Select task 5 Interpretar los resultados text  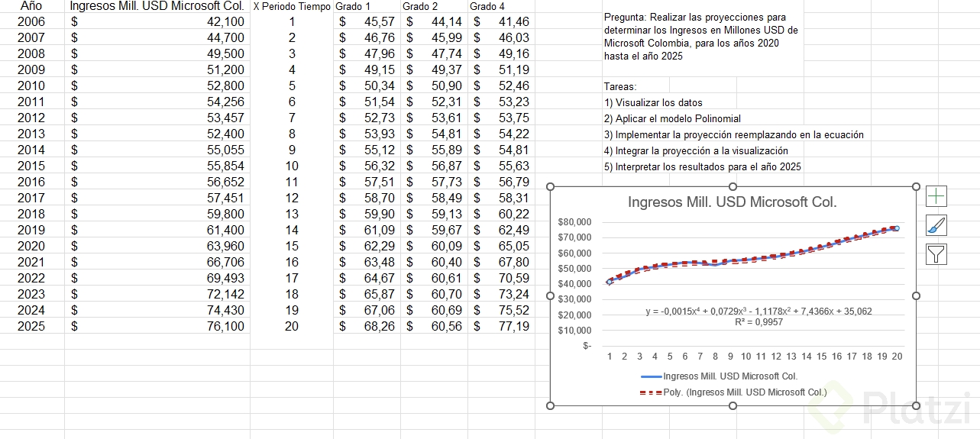(x=702, y=166)
